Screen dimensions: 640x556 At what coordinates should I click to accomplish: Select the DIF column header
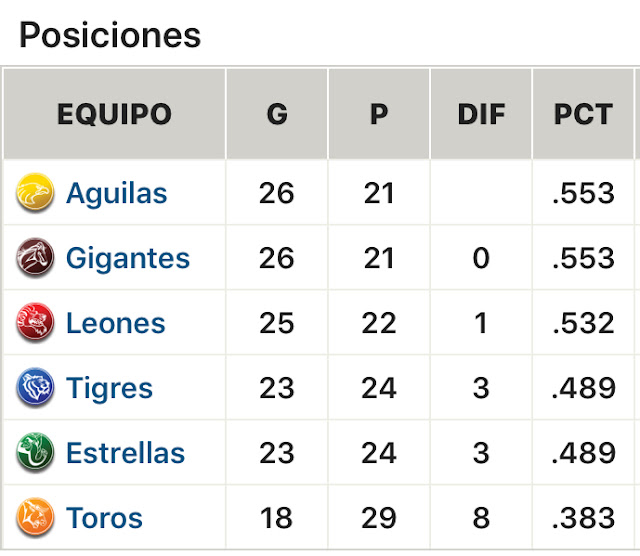481,113
